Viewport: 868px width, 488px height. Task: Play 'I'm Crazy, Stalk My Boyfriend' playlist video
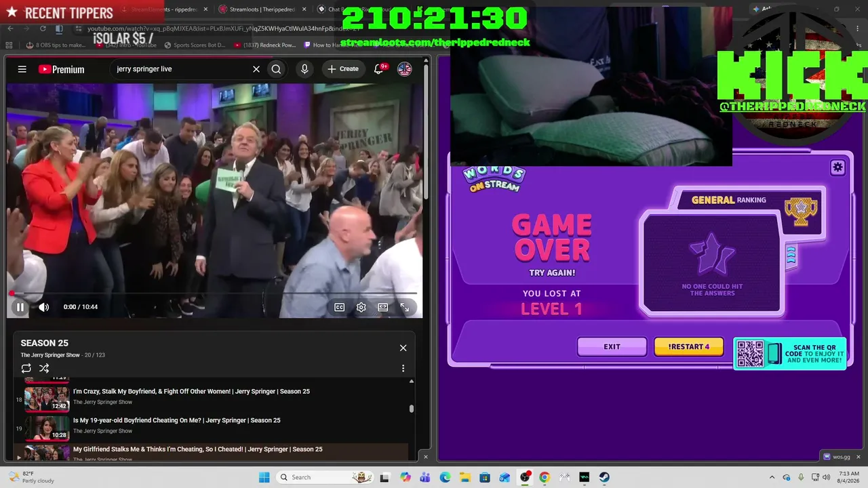[x=191, y=392]
